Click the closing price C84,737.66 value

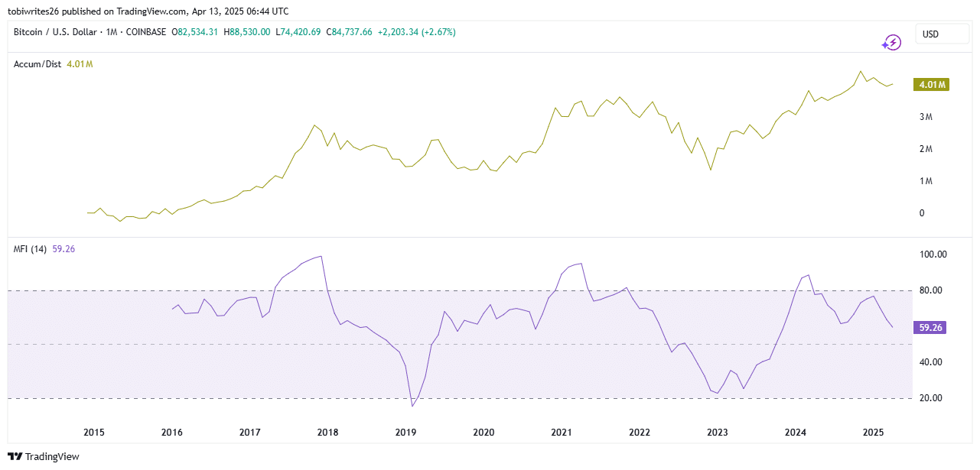coord(350,32)
